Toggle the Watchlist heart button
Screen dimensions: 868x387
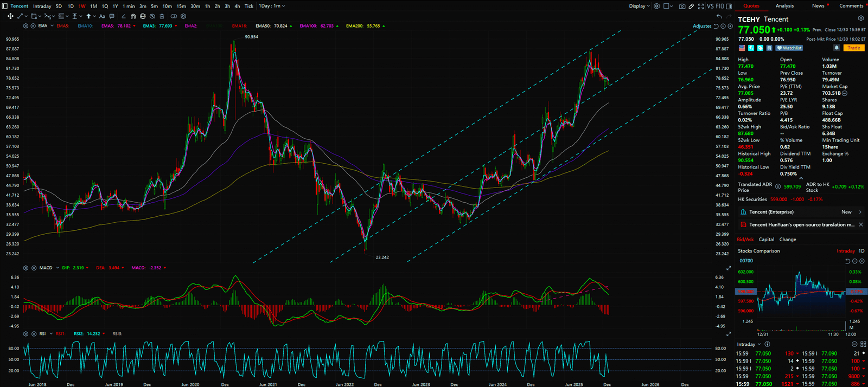tap(789, 48)
